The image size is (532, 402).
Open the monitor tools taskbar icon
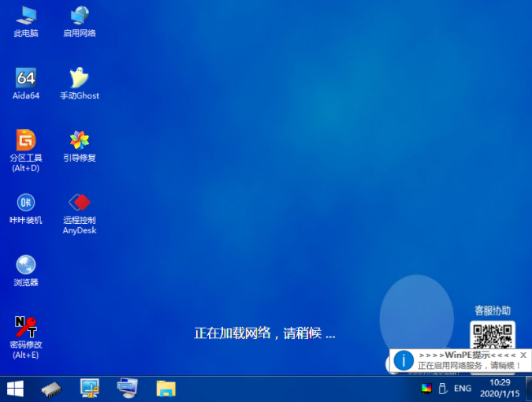pyautogui.click(x=90, y=388)
